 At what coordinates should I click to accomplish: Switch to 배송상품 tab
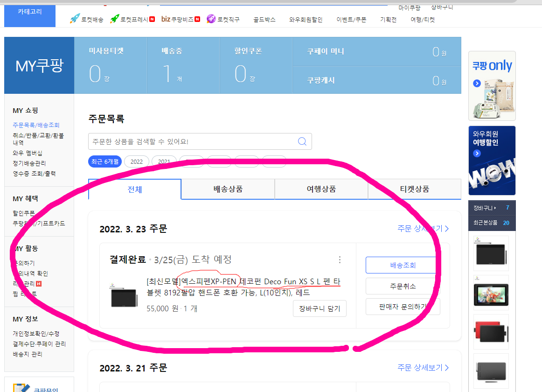(x=228, y=189)
